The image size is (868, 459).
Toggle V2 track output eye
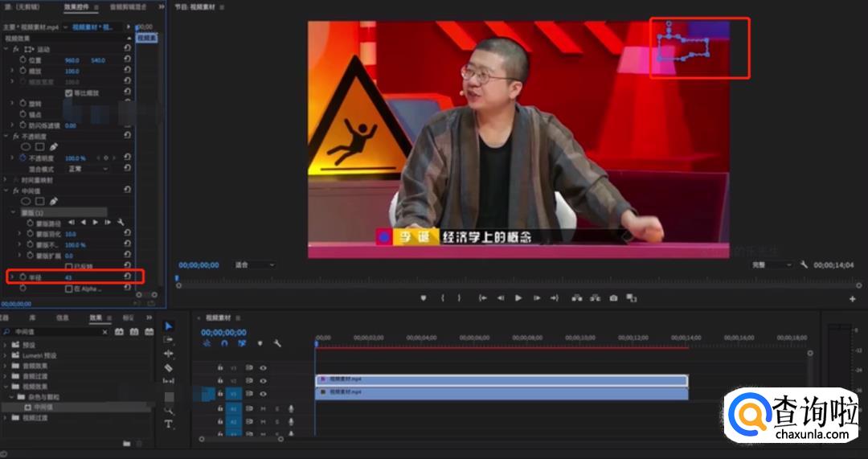(x=263, y=381)
